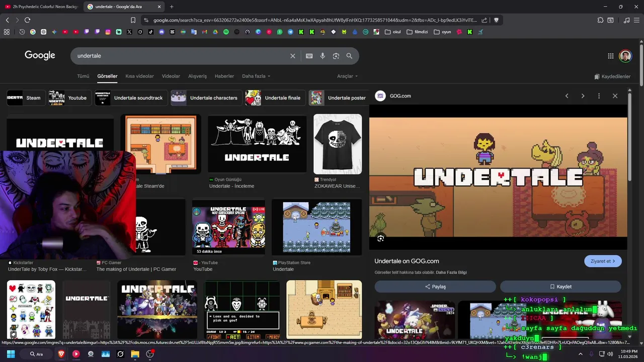
Task: Open the Telegram bookmark icon
Action: pyautogui.click(x=290, y=32)
